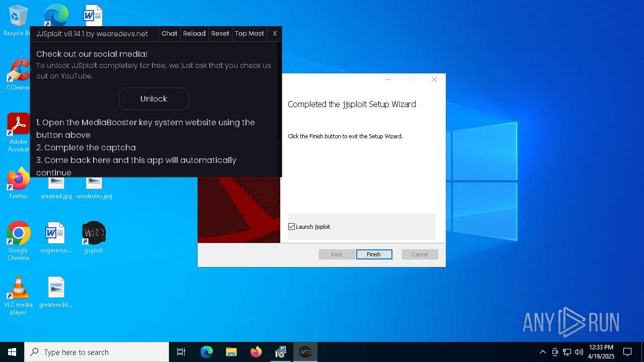Switch to JJSploit WRD taskbar item
The height and width of the screenshot is (362, 644).
point(305,352)
